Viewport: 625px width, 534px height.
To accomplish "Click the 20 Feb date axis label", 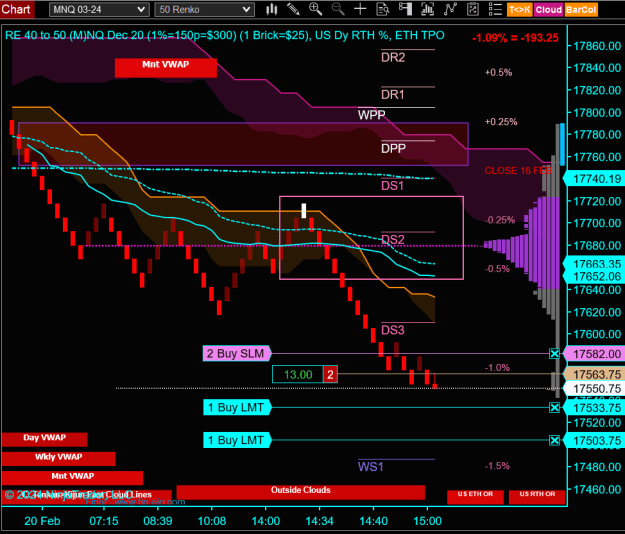I will (x=42, y=521).
